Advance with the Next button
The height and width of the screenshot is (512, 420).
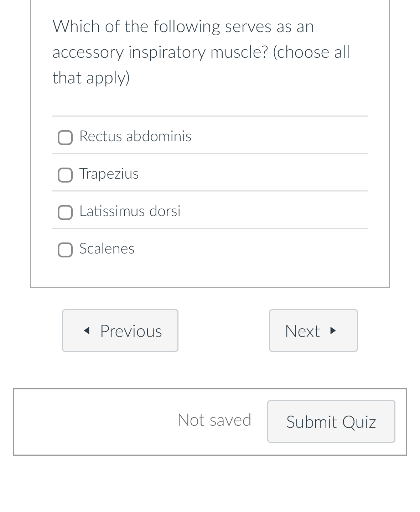[x=313, y=331]
